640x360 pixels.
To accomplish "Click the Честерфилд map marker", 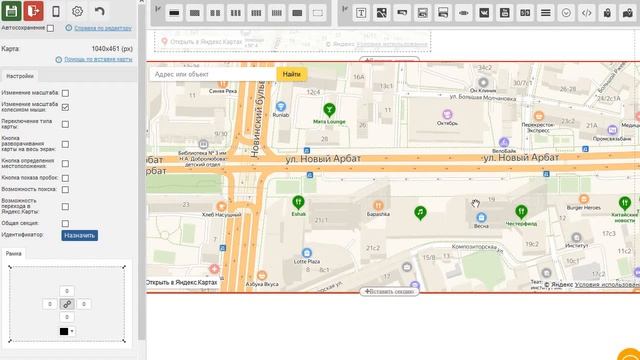I will [521, 212].
